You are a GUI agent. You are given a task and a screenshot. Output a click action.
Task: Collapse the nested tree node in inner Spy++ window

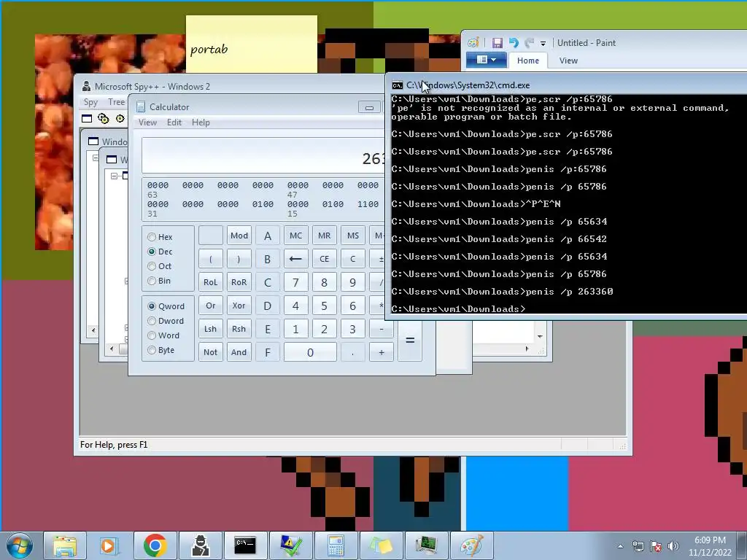(114, 176)
